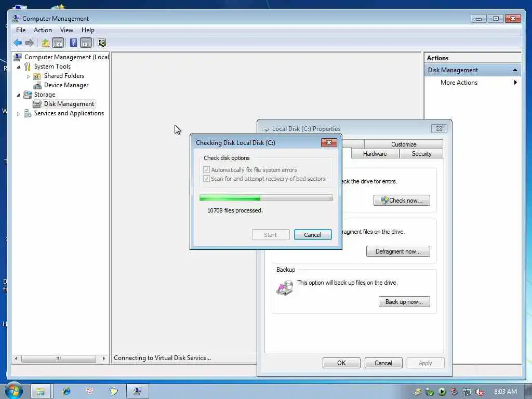Click the network tray icon
Viewport: 532px width, 399px height.
point(467,392)
